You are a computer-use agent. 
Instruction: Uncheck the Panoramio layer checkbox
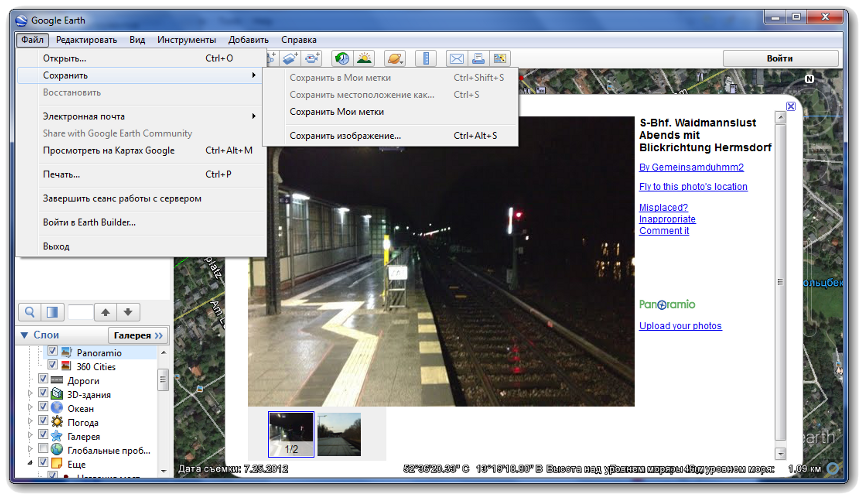(x=54, y=352)
